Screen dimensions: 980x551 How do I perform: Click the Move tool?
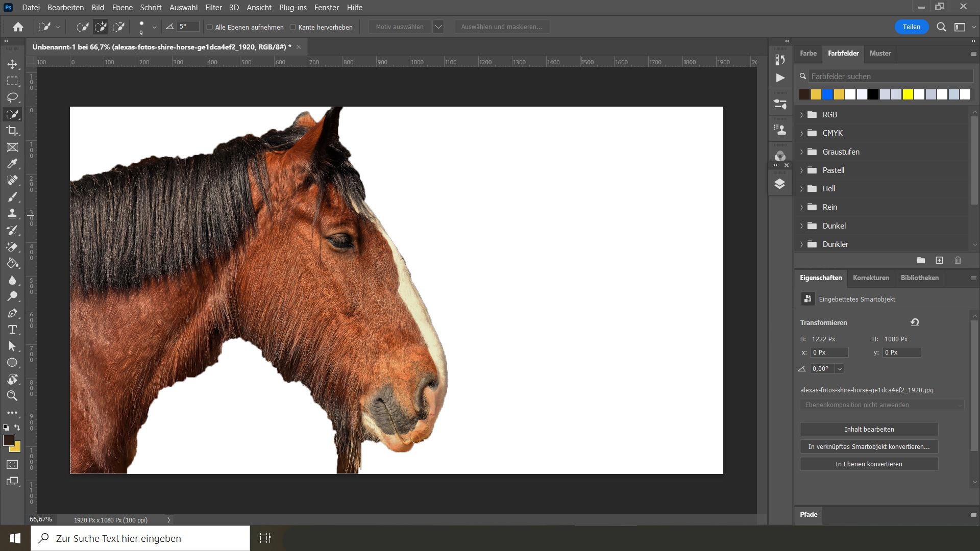[x=12, y=64]
